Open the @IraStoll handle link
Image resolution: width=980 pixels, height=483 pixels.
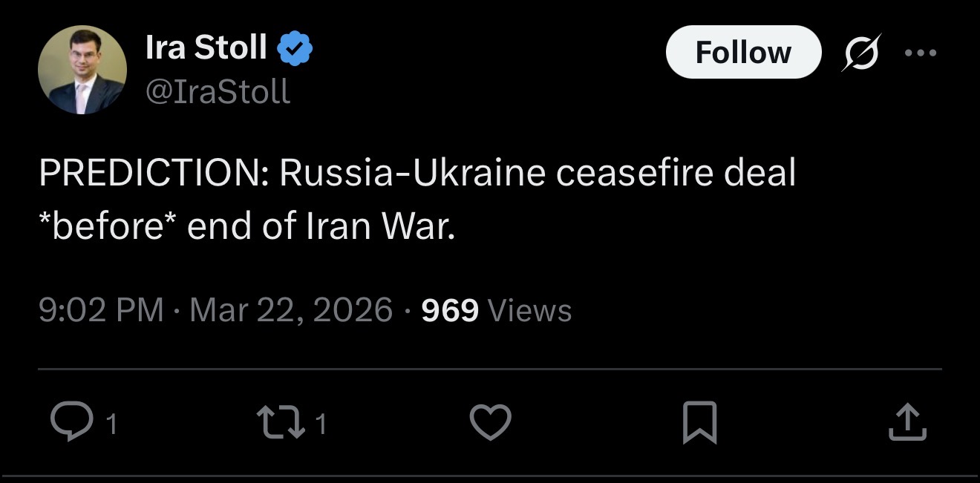pyautogui.click(x=218, y=92)
